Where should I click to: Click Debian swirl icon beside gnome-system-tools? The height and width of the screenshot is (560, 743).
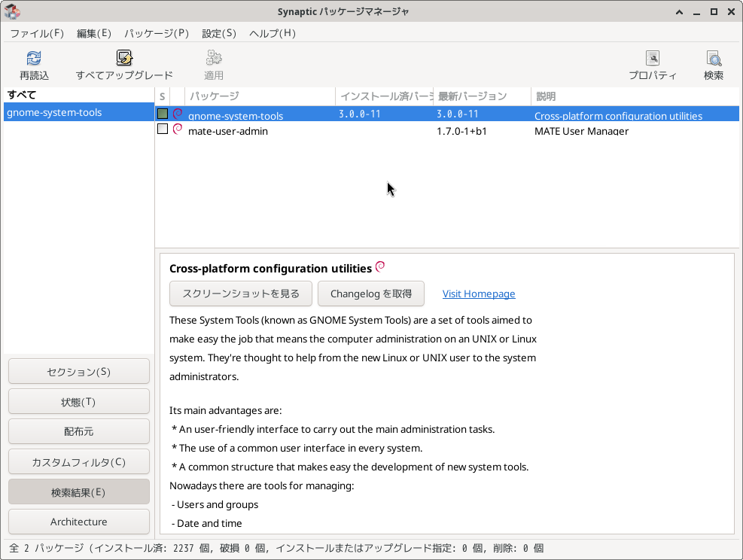click(178, 114)
